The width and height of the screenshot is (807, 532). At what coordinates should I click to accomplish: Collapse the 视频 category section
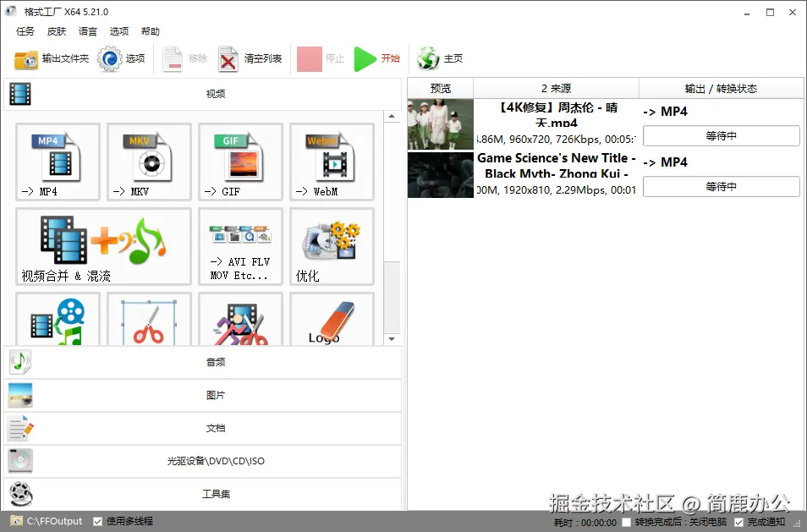coord(203,94)
